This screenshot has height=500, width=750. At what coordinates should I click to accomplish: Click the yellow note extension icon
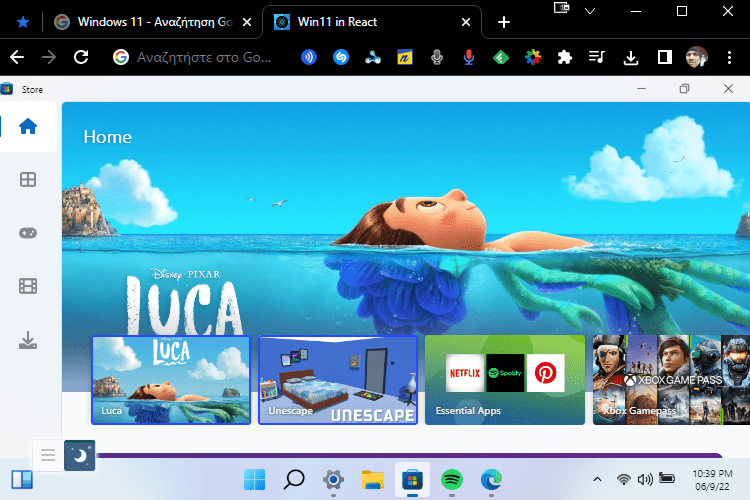coord(405,57)
